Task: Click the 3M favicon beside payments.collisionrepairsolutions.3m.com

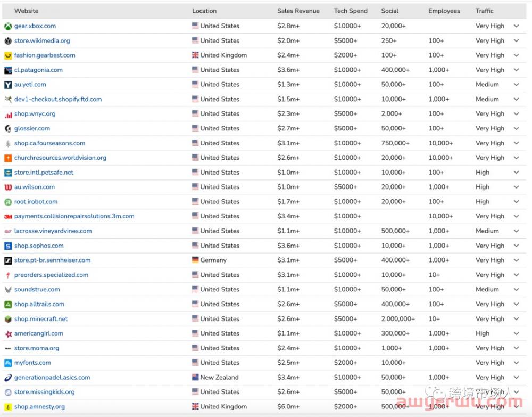Action: point(8,216)
